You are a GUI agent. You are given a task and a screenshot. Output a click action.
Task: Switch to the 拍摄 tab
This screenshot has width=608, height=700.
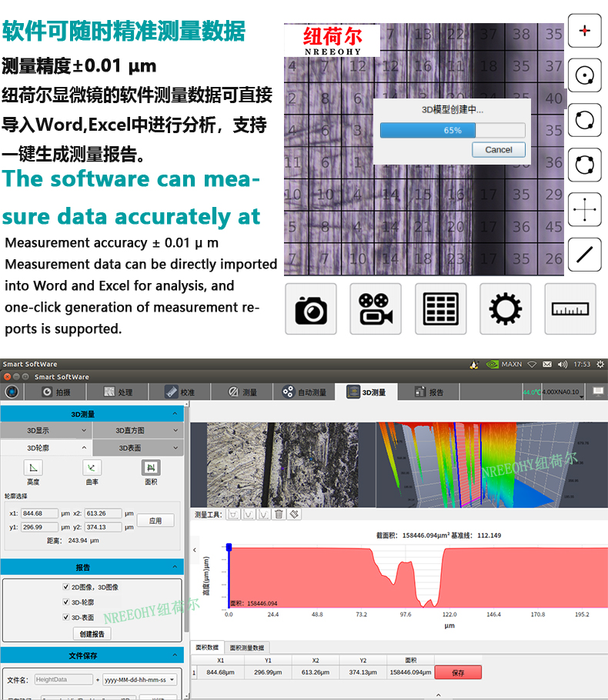pyautogui.click(x=56, y=392)
